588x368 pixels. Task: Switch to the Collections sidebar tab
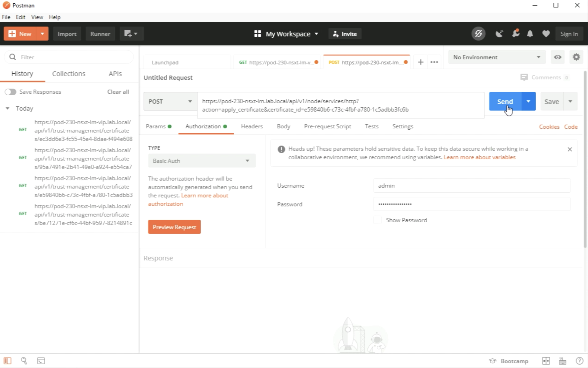69,74
